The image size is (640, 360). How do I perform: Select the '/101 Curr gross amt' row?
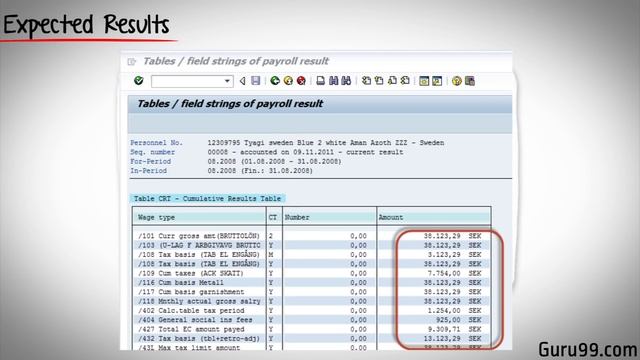click(311, 236)
